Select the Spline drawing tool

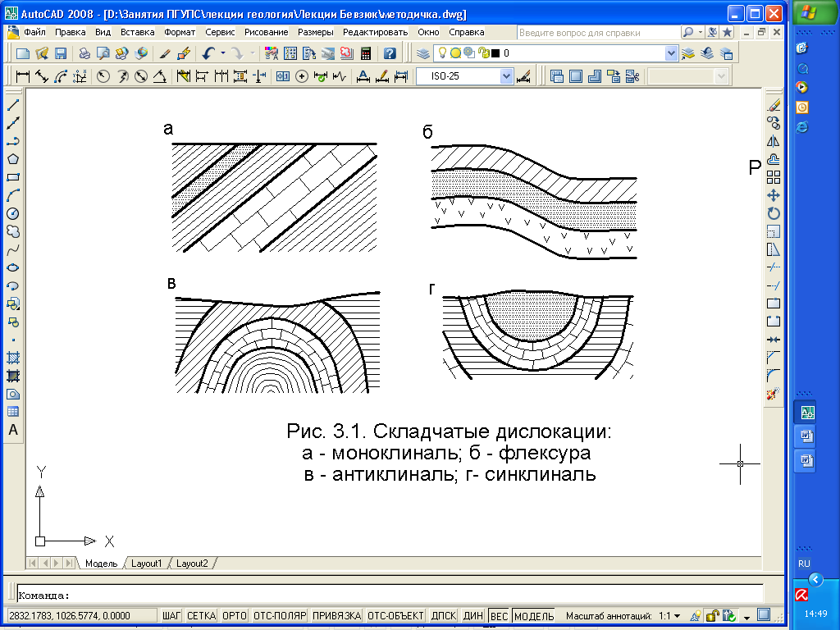[x=13, y=249]
